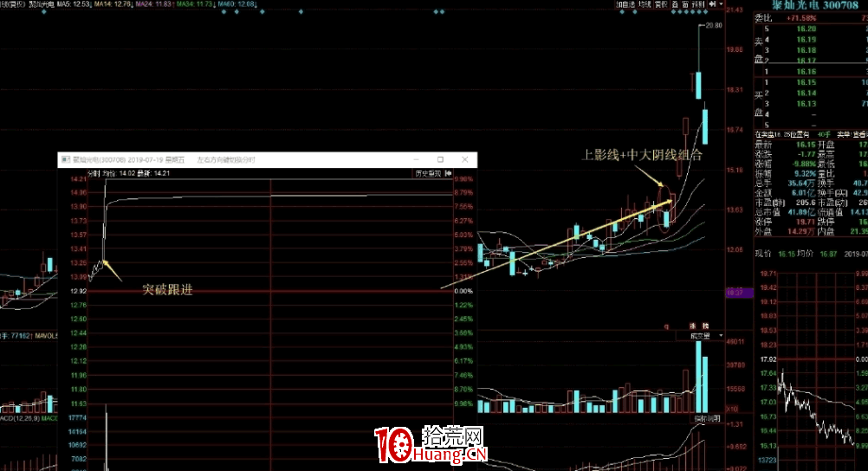868x471 pixels.
Task: Click the X10 volume scale label
Action: click(732, 409)
